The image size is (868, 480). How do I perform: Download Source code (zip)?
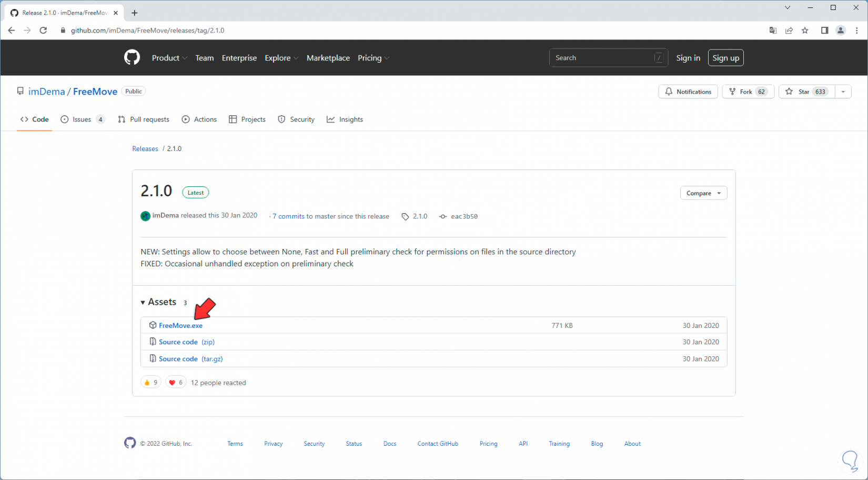click(187, 342)
